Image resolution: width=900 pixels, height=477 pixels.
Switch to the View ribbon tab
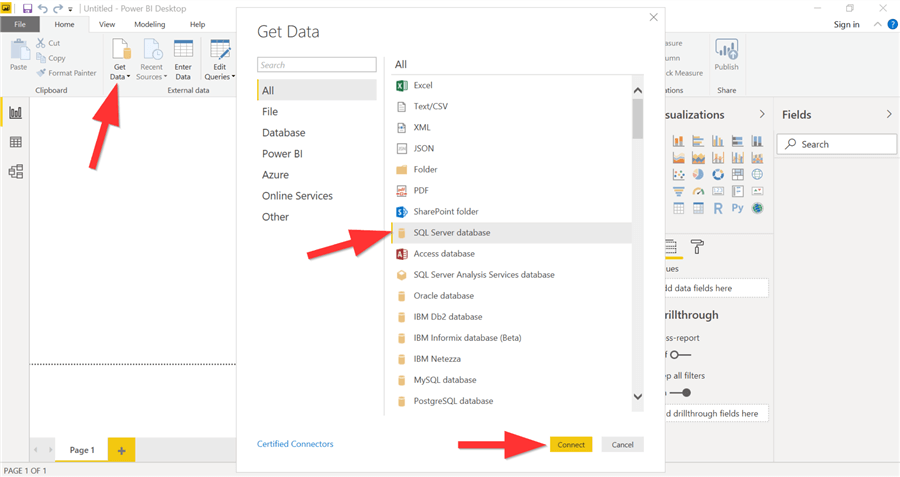click(107, 24)
